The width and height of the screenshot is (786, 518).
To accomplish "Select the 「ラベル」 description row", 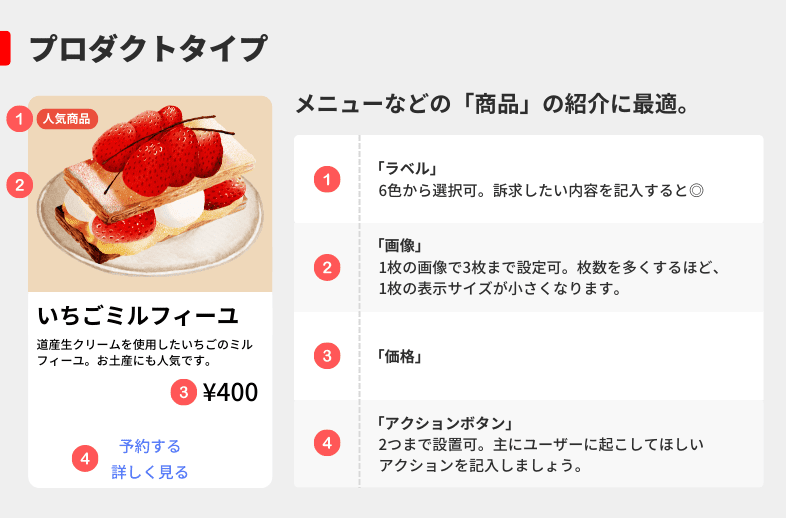I will pos(528,179).
